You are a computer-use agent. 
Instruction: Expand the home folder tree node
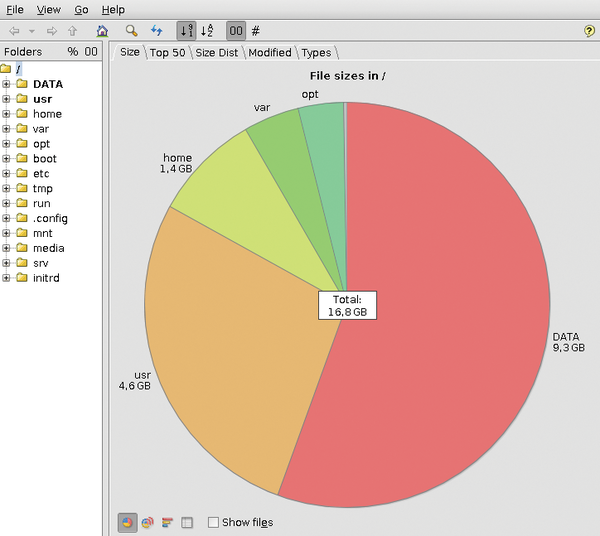[x=6, y=114]
